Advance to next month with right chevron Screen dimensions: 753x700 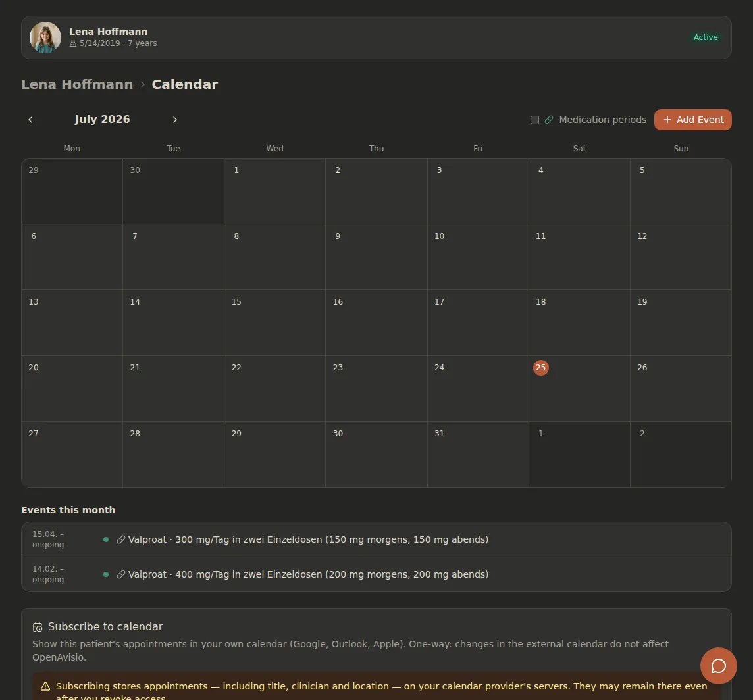pos(175,120)
